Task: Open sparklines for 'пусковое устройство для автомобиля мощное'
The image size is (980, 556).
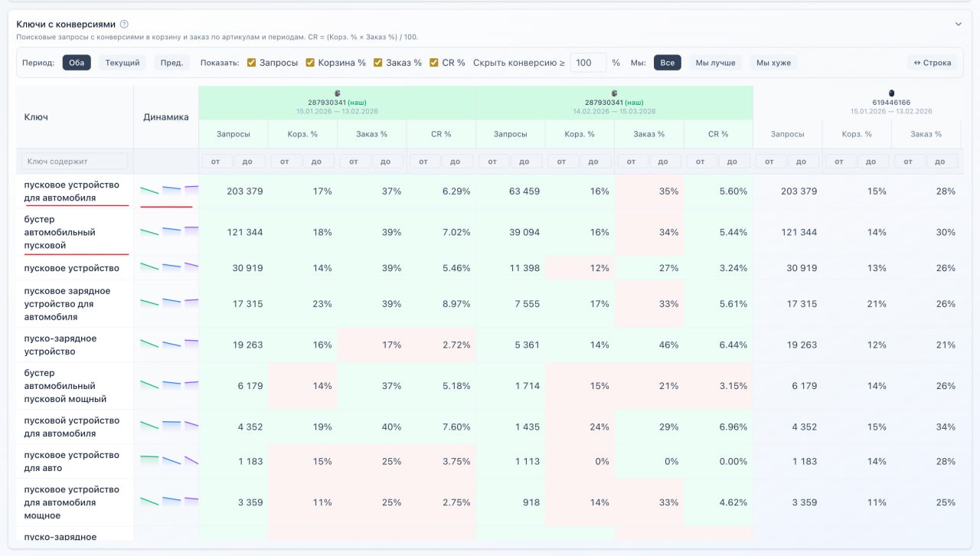Action: pyautogui.click(x=169, y=501)
